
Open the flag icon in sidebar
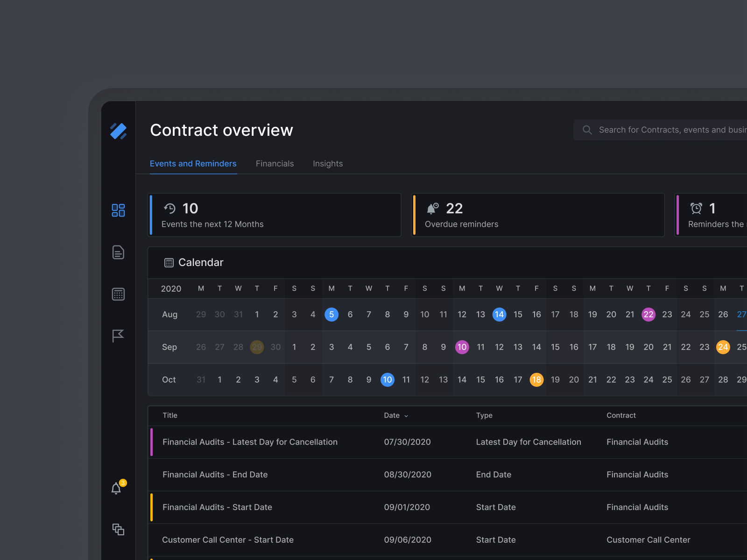click(118, 336)
